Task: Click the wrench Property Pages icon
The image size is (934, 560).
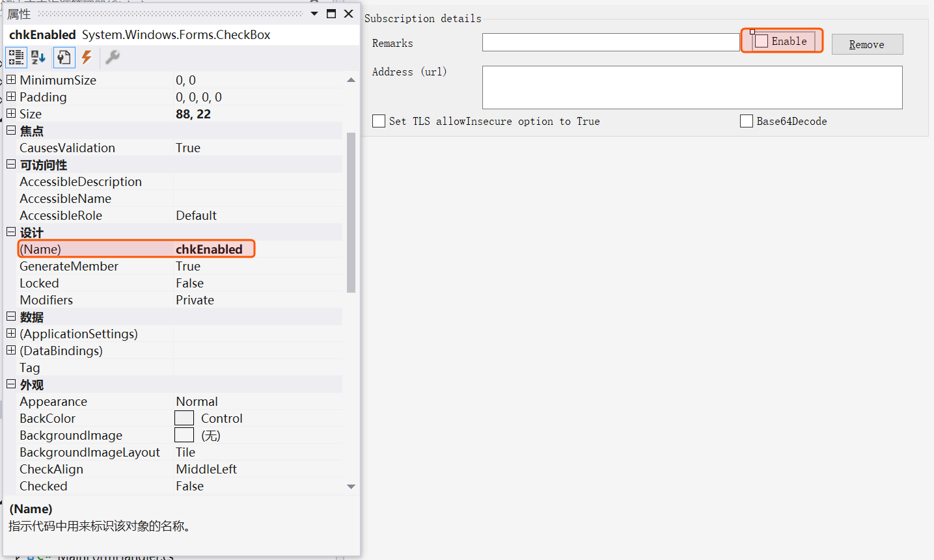Action: 112,57
